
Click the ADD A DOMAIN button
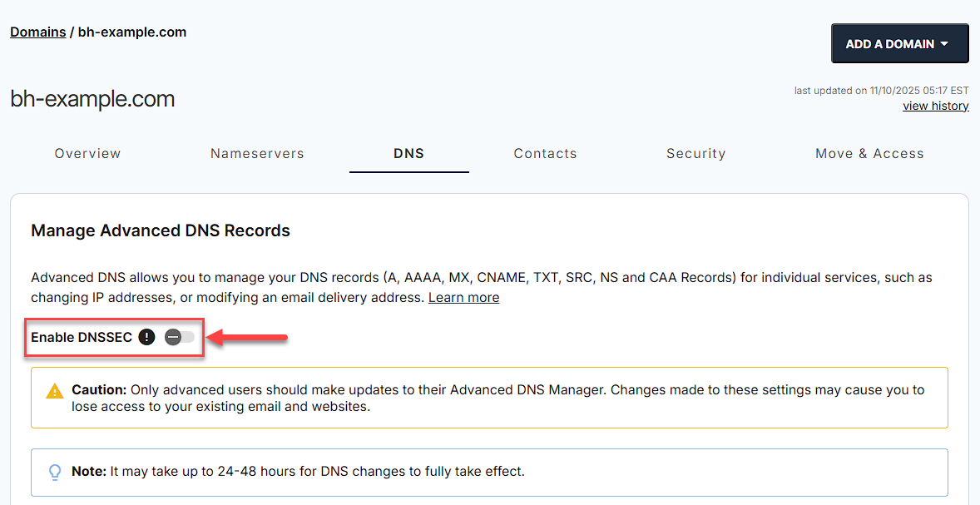(x=899, y=43)
